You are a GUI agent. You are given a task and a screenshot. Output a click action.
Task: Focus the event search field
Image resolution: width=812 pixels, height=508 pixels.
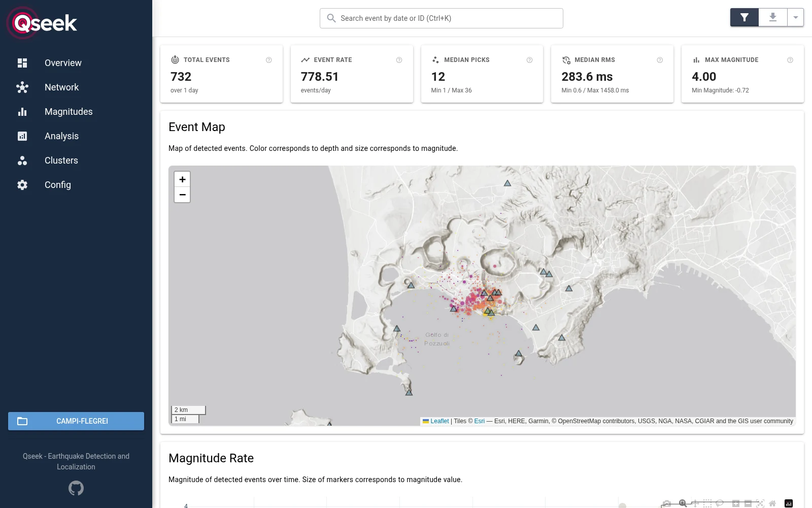click(x=442, y=18)
